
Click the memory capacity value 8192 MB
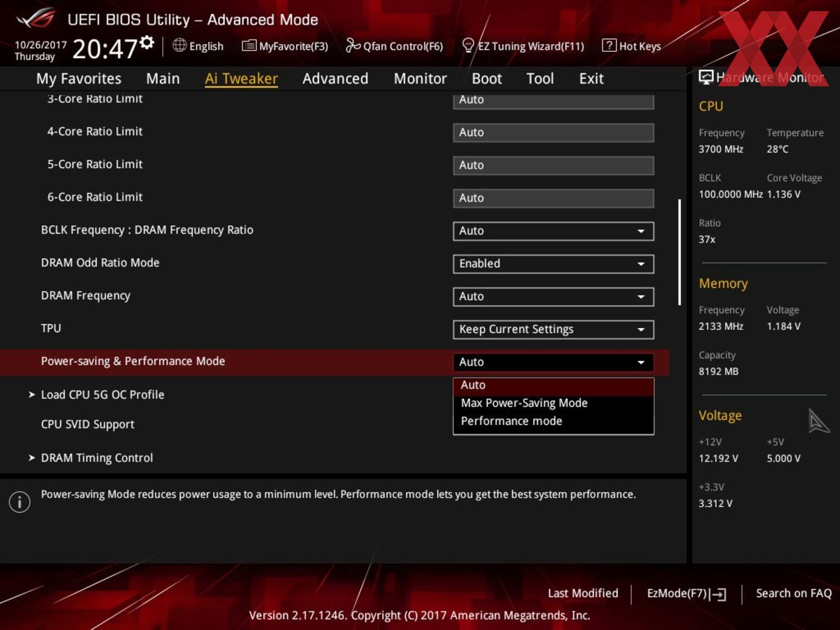pos(718,372)
